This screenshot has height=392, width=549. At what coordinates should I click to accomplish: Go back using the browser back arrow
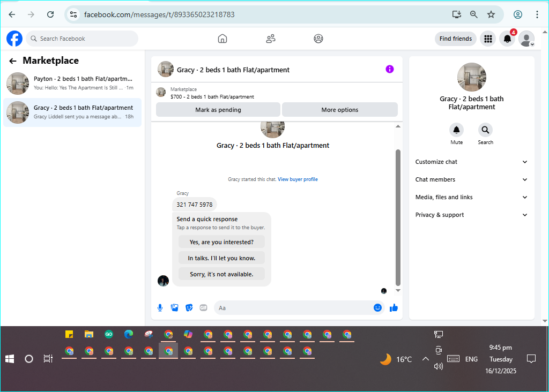tap(12, 14)
